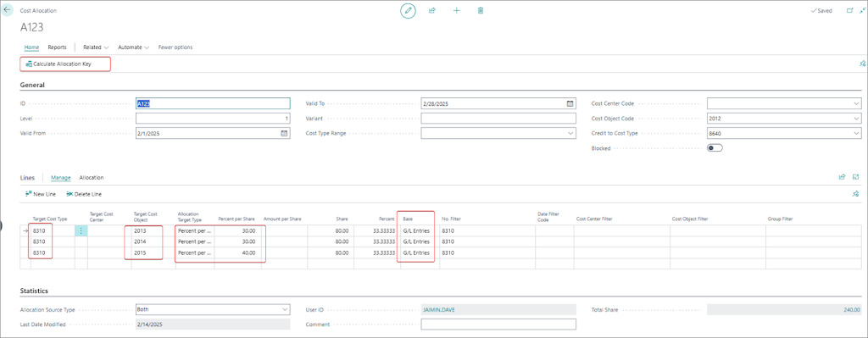The width and height of the screenshot is (868, 338).
Task: Pin the Lines action bar
Action: (855, 194)
